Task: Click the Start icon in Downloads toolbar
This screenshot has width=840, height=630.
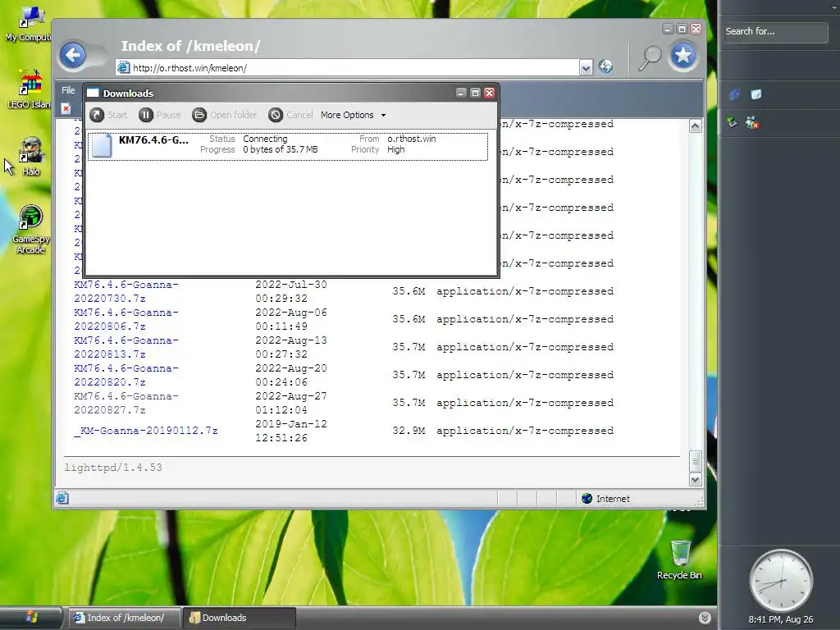Action: (97, 115)
